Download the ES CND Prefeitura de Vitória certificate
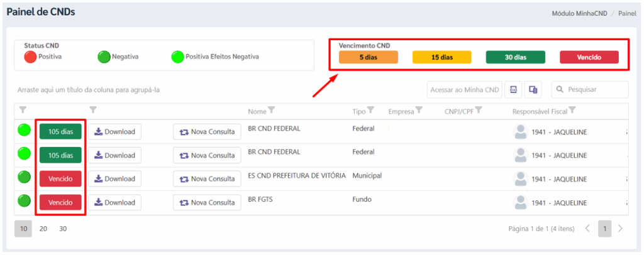Image resolution: width=644 pixels, height=255 pixels. pyautogui.click(x=114, y=179)
